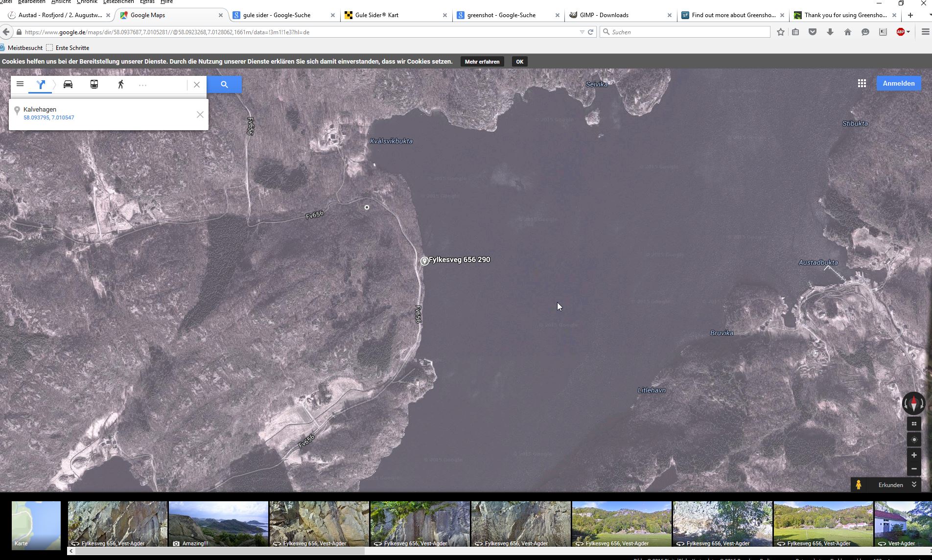The height and width of the screenshot is (560, 932).
Task: Click OK on the cookie banner
Action: click(x=519, y=62)
